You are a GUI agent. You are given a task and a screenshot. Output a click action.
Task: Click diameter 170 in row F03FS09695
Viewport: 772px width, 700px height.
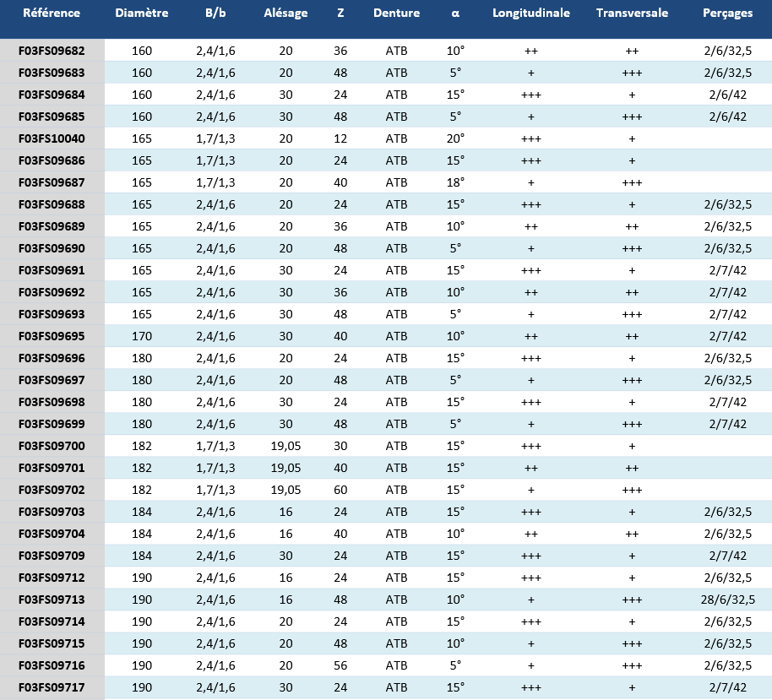[x=142, y=336]
